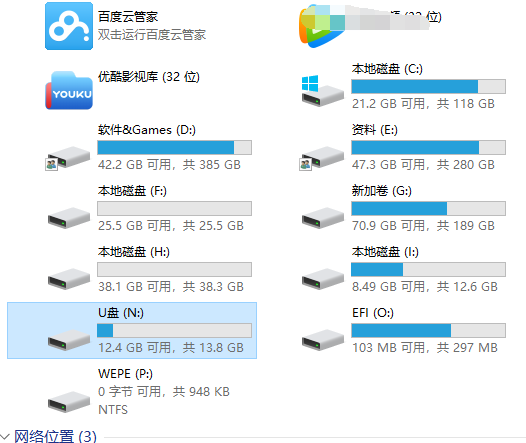The width and height of the screenshot is (526, 443).
Task: Select the 本地磁盘 (F:) drive icon
Action: (x=69, y=218)
